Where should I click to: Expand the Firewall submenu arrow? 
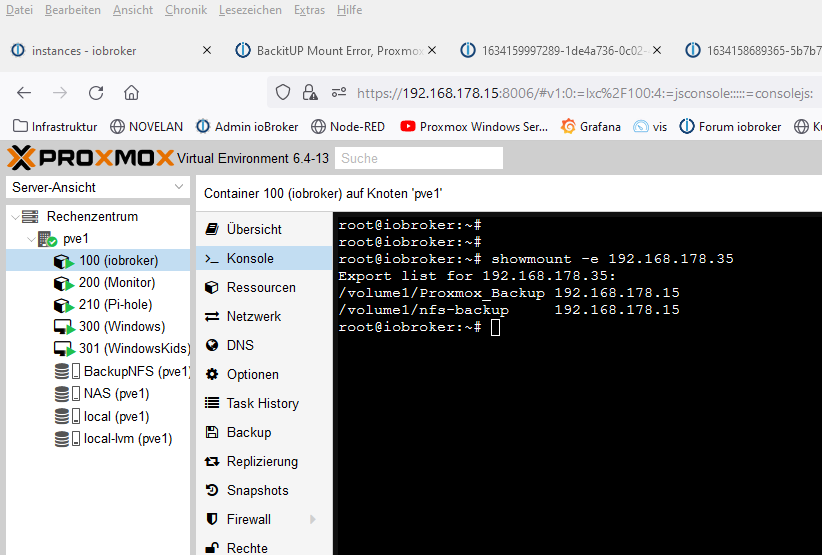[313, 519]
